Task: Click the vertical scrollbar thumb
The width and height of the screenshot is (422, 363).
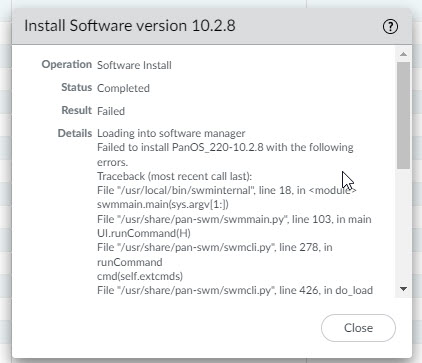Action: [x=403, y=115]
